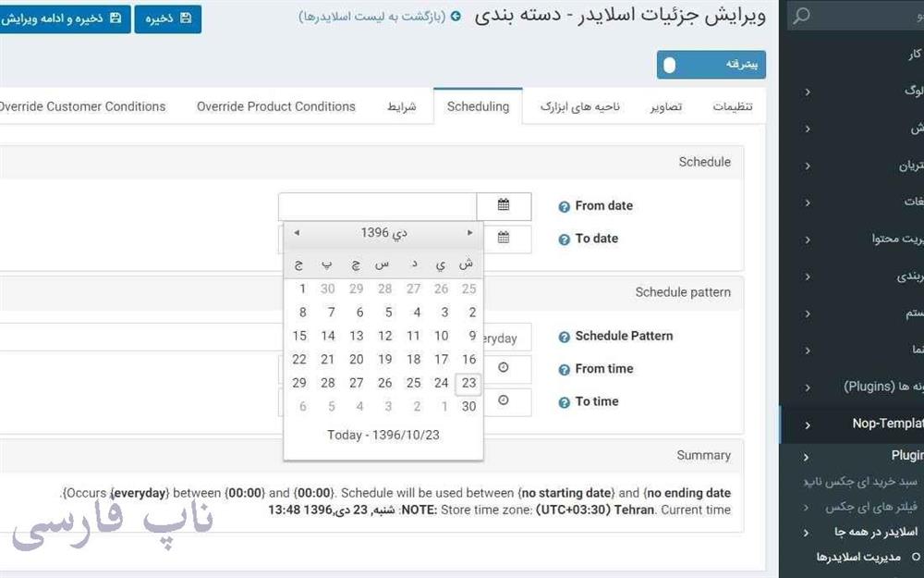
Task: Click the Today 1396/10/23 link in calendar
Action: (384, 434)
